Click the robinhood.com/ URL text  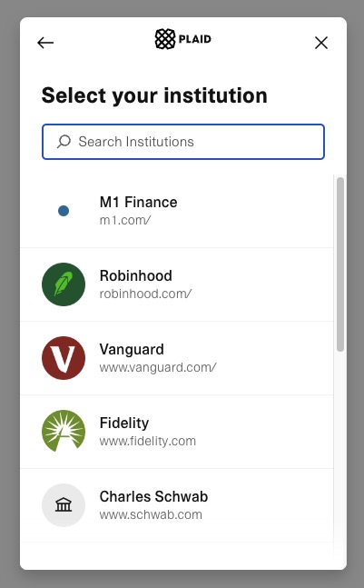point(145,294)
